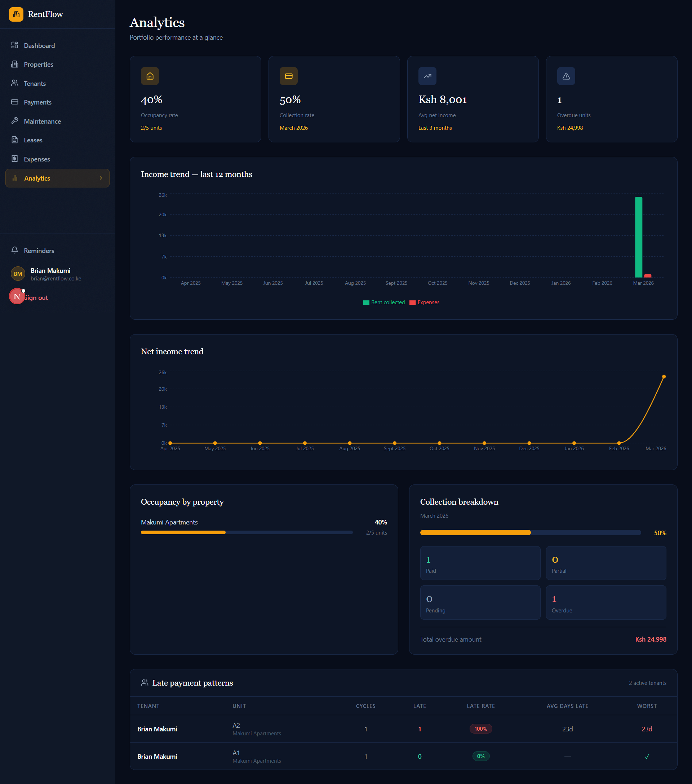The width and height of the screenshot is (692, 784).
Task: Click the Feb 2026 net income data point
Action: click(619, 443)
